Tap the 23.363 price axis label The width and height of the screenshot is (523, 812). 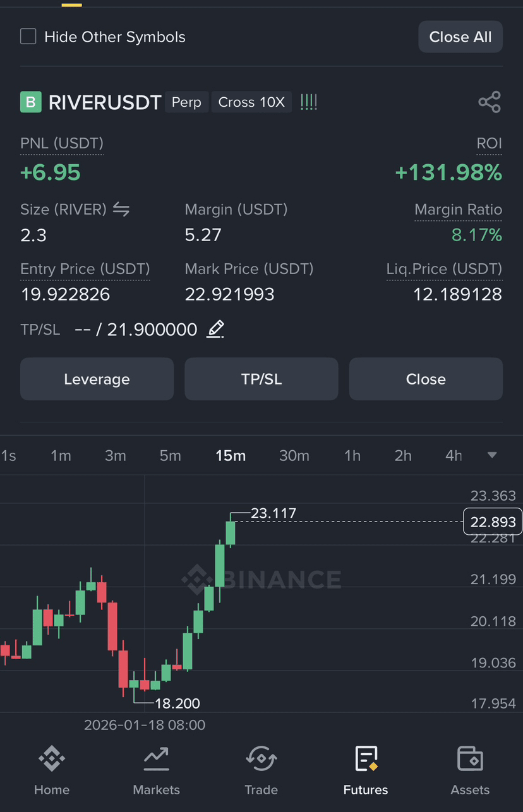(x=493, y=496)
